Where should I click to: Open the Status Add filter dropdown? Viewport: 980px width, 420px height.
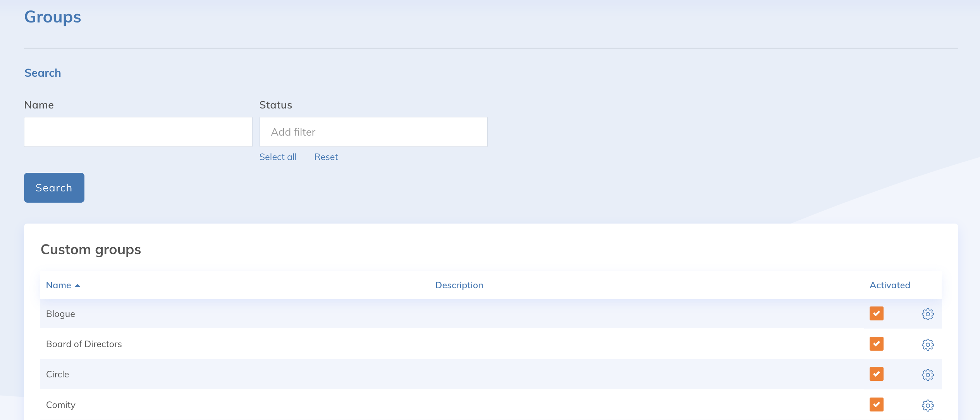pyautogui.click(x=373, y=132)
